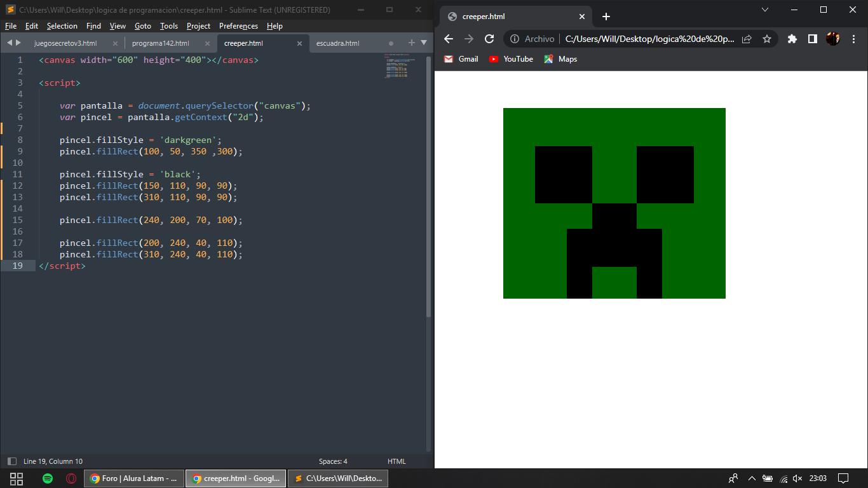Click the unsaved dot on escuadra.html tab

[391, 43]
